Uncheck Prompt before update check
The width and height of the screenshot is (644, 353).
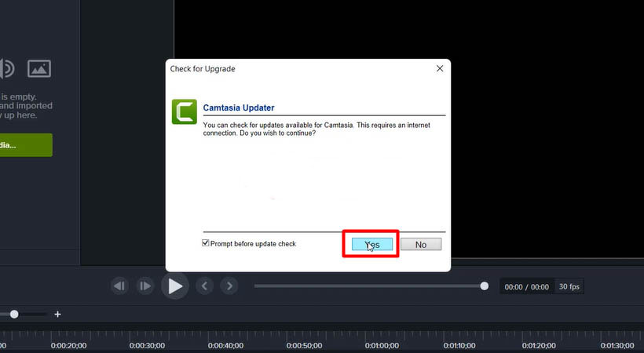(x=206, y=244)
